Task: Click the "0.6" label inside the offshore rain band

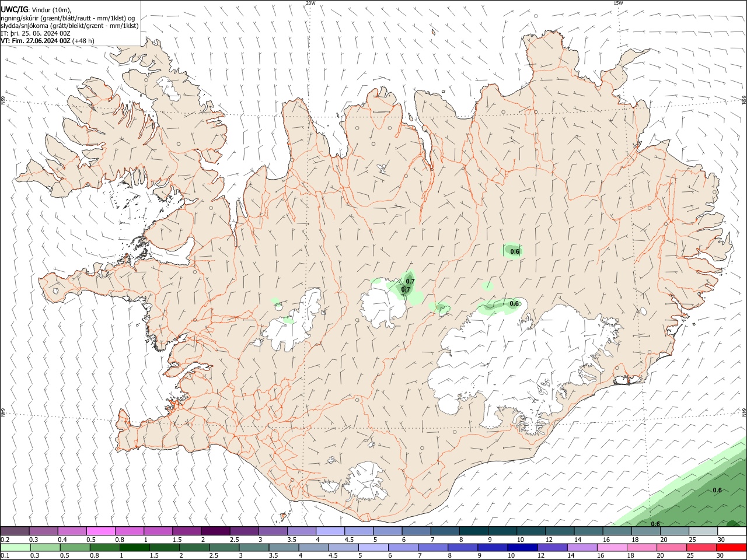Action: [717, 490]
